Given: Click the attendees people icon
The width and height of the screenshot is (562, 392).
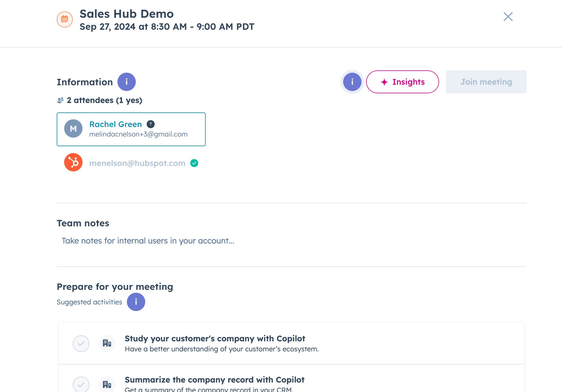Looking at the screenshot, I should [60, 100].
